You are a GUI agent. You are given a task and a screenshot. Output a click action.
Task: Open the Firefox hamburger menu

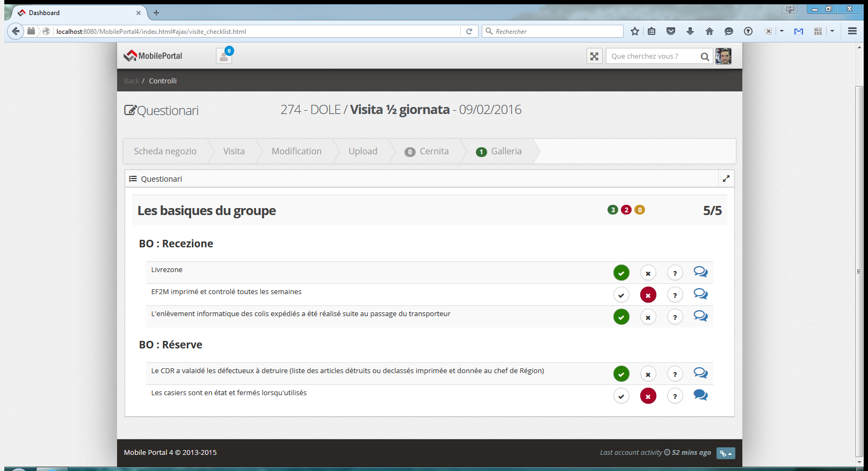(852, 31)
